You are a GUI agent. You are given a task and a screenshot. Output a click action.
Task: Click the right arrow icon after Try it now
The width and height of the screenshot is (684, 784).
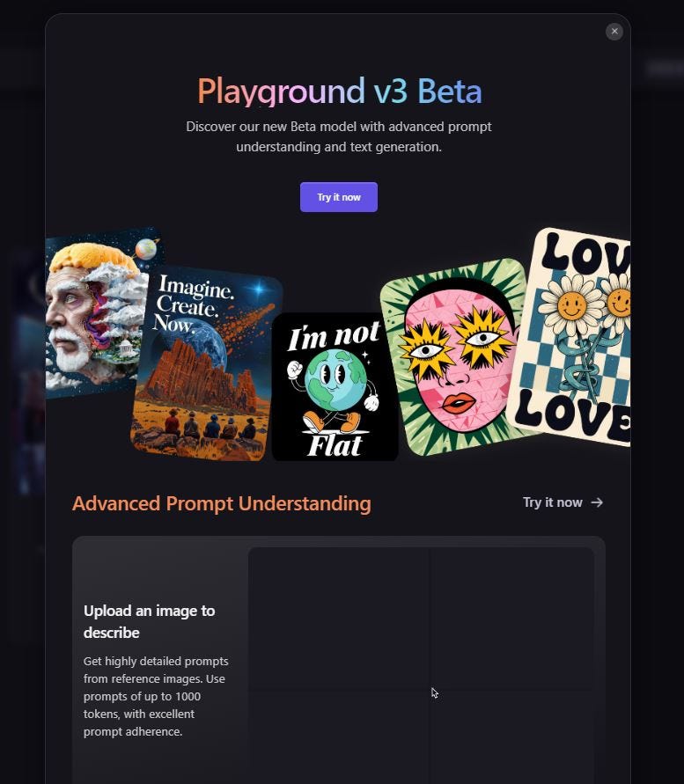[597, 502]
